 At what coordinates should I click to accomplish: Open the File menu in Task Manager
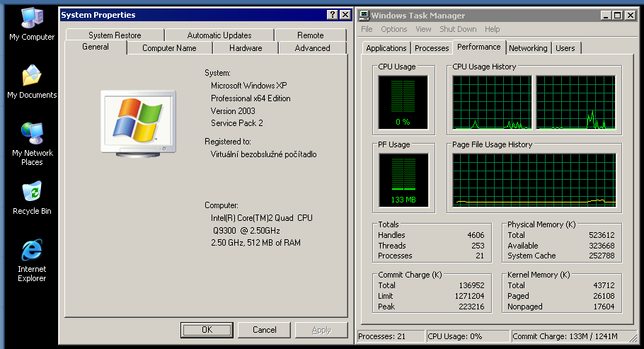(x=367, y=29)
